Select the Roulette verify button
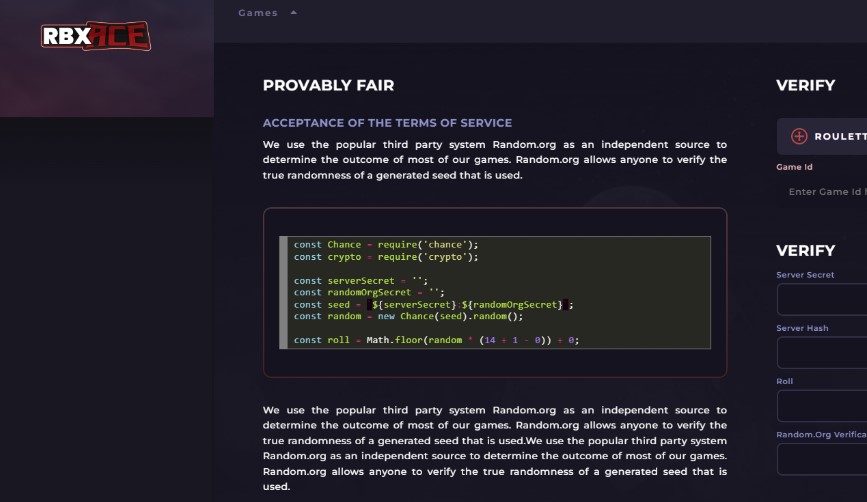 (822, 136)
